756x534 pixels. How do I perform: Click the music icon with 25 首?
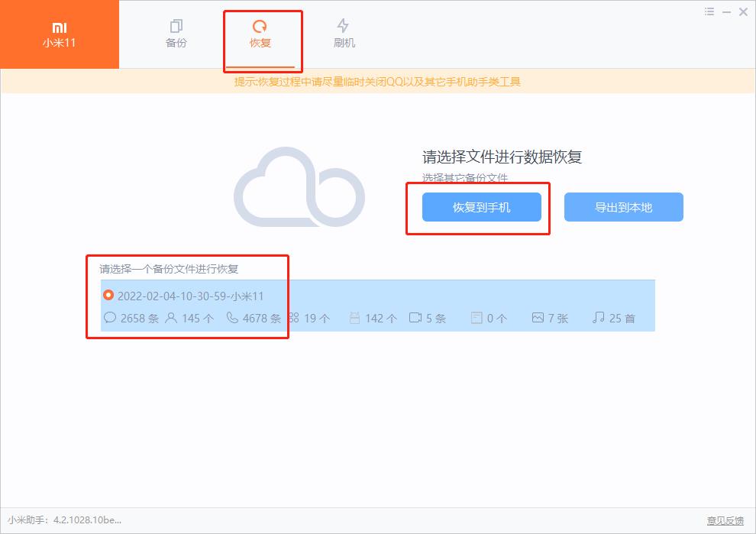(597, 318)
